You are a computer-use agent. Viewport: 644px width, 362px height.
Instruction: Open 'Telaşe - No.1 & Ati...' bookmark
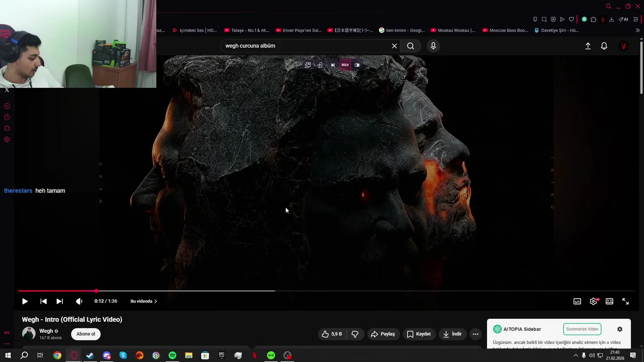click(x=247, y=30)
